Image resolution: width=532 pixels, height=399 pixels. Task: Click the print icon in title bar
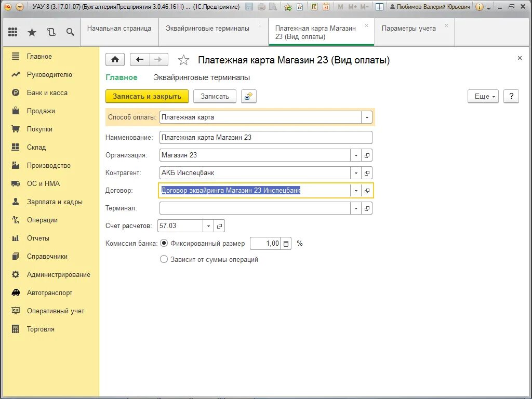click(x=261, y=7)
